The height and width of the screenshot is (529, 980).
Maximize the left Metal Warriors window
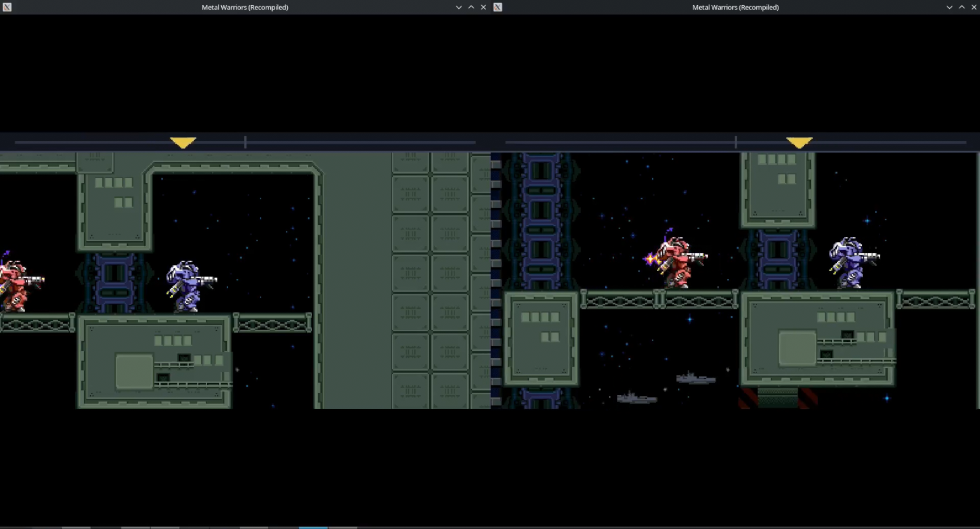(471, 7)
